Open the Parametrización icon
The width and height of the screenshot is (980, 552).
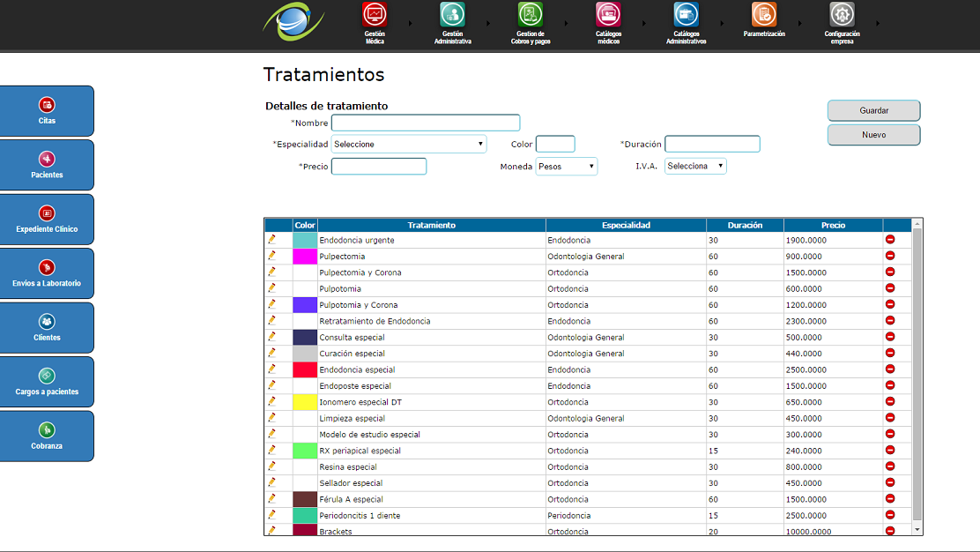[x=764, y=15]
